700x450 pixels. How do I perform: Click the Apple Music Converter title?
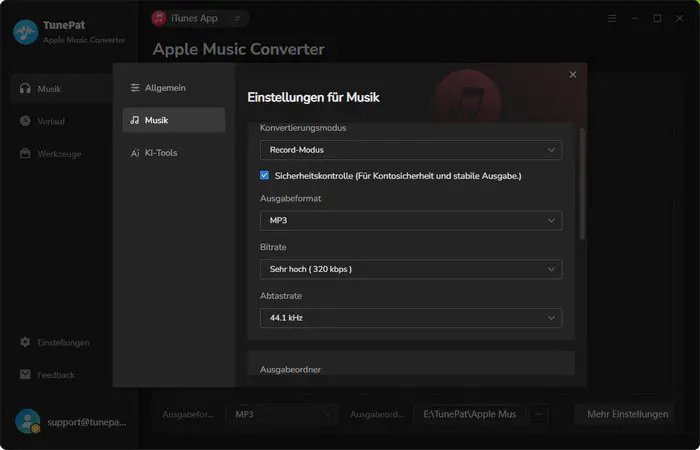[x=238, y=49]
